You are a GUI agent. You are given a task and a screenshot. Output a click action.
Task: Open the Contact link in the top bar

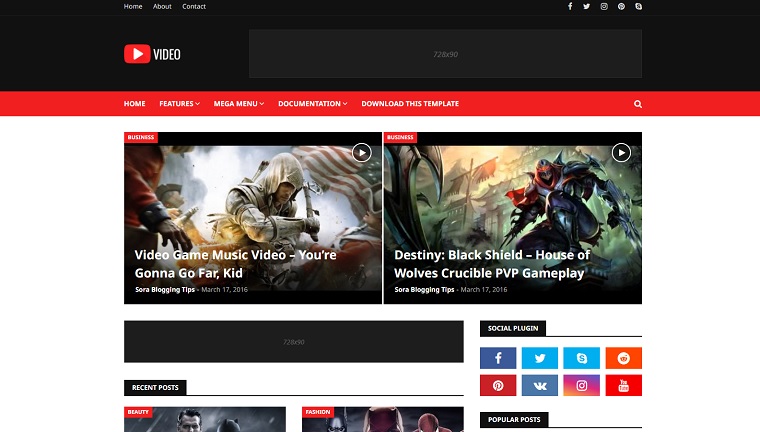[194, 6]
